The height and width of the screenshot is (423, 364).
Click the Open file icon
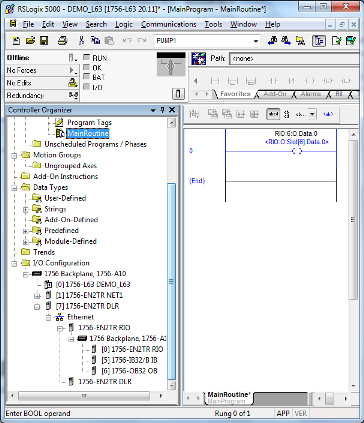pos(30,41)
